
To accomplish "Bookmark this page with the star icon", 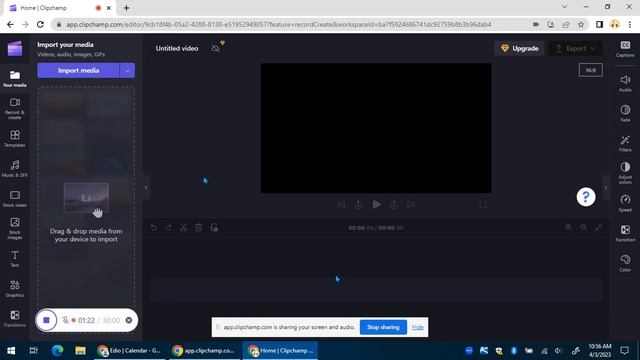I will pos(581,24).
